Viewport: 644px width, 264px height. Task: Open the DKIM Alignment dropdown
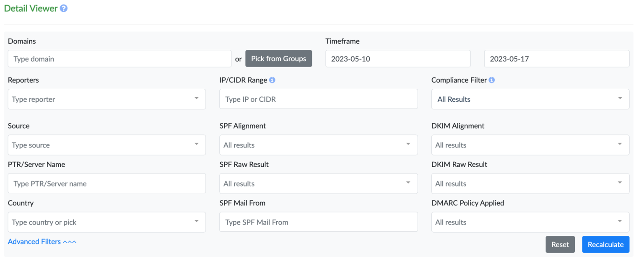(x=530, y=145)
